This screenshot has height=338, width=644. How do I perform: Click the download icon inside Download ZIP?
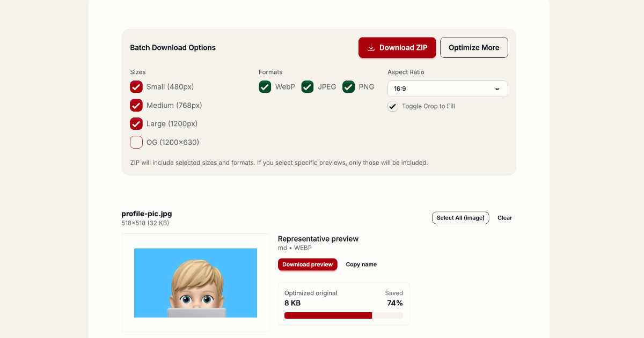[x=370, y=48]
